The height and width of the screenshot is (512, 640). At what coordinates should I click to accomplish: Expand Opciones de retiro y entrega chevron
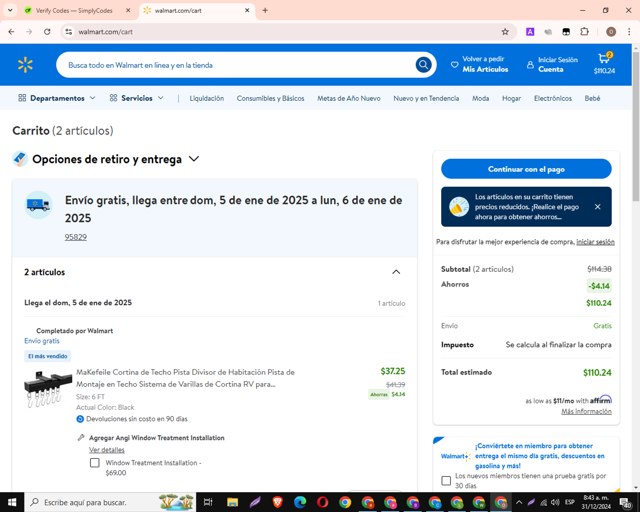click(194, 159)
